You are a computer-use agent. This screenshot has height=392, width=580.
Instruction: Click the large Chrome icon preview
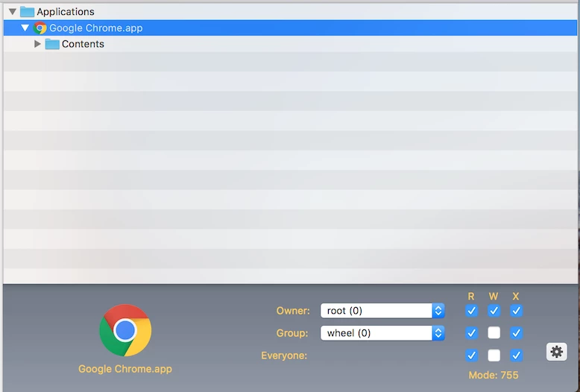(x=125, y=330)
